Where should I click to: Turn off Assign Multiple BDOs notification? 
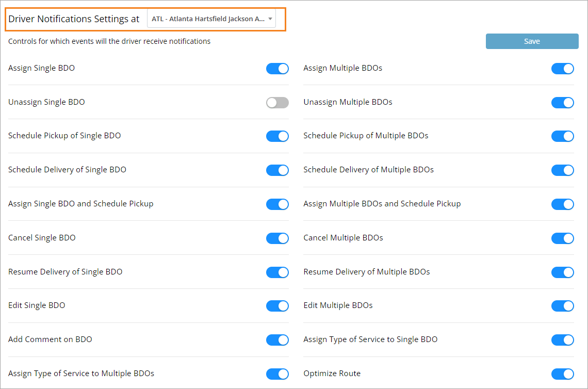pos(563,69)
